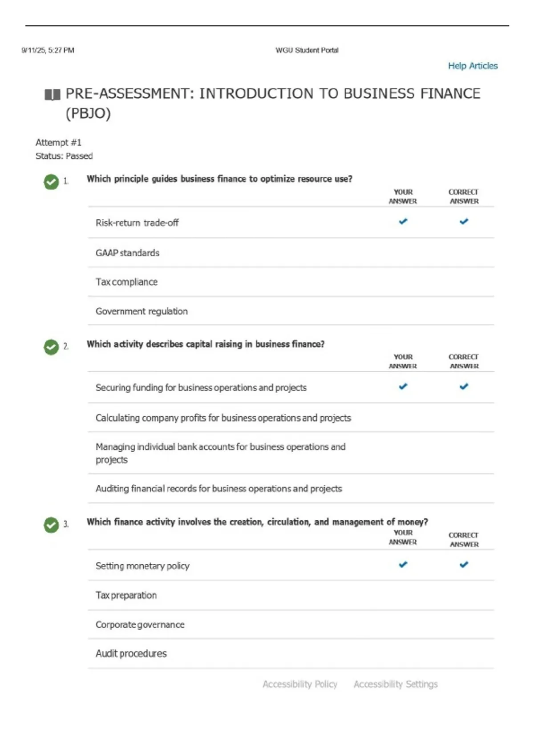Image resolution: width=534 pixels, height=756 pixels.
Task: Select the Tax preparation answer row
Action: click(291, 595)
